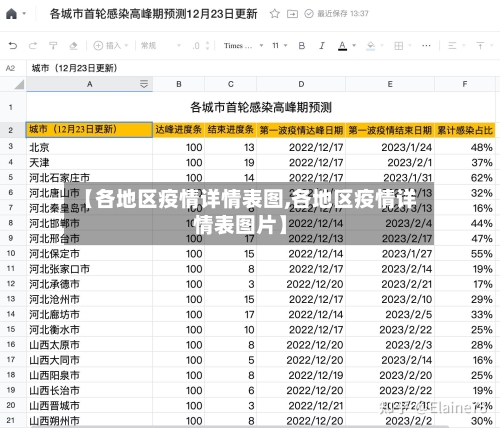Open horizontal alignment options
The image size is (500, 428).
tap(452, 46)
